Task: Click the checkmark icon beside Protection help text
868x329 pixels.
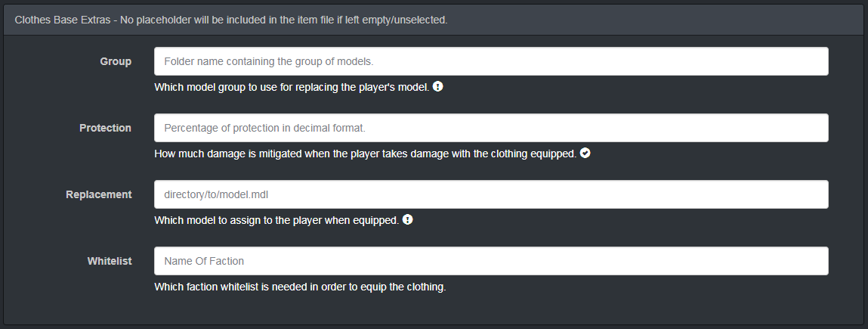Action: (585, 154)
